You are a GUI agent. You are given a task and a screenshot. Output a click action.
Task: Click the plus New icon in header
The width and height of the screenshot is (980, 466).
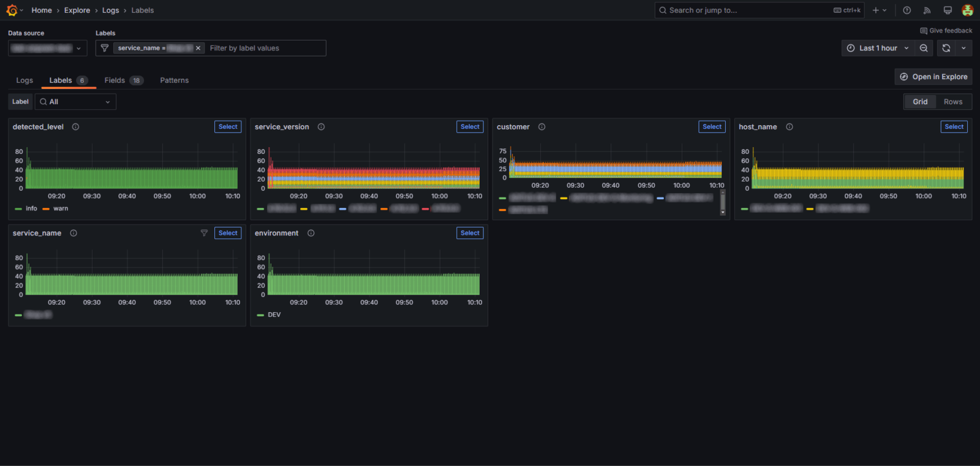pyautogui.click(x=876, y=10)
